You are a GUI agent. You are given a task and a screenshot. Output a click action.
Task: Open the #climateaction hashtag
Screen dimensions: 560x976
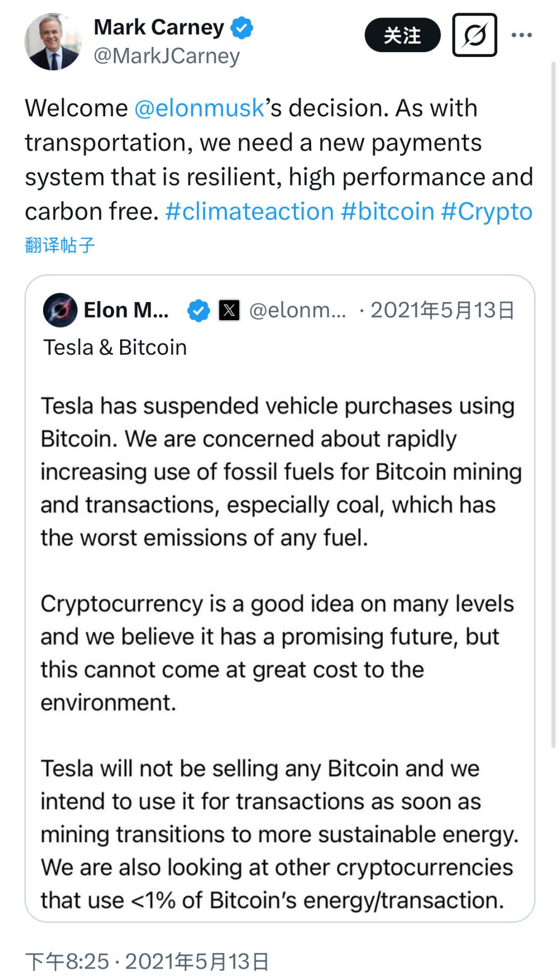[249, 211]
